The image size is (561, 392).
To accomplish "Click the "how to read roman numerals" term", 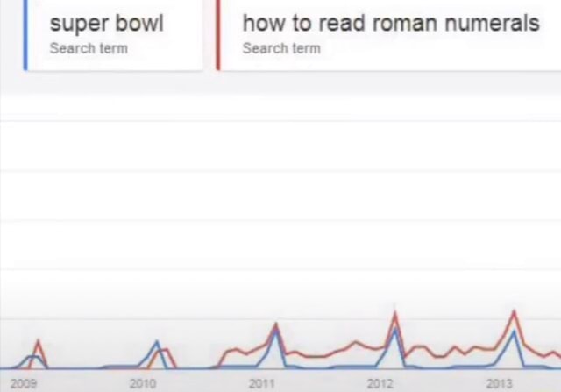I will [x=390, y=23].
